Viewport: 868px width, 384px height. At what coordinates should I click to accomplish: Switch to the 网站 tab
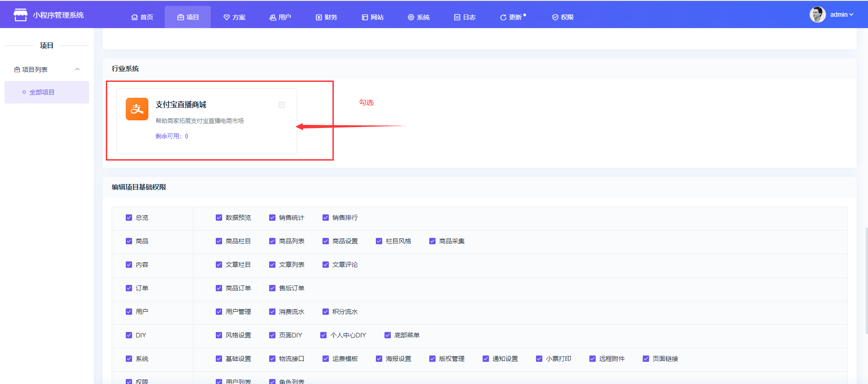click(372, 17)
